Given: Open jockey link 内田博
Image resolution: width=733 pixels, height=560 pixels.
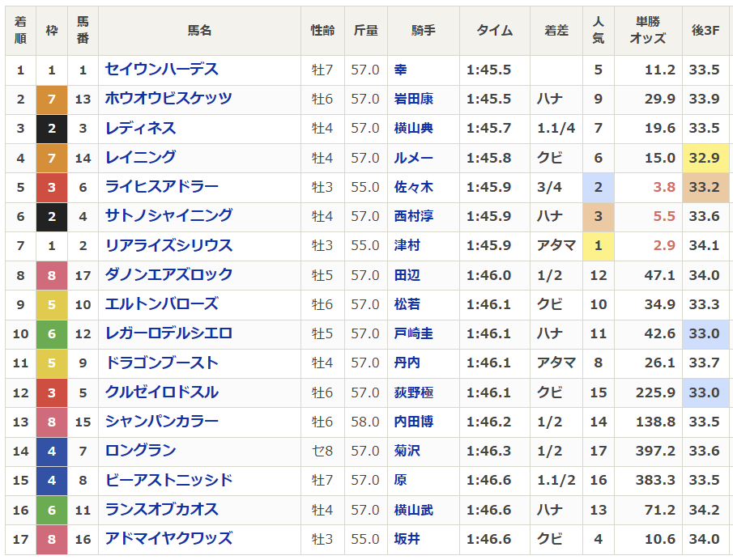Looking at the screenshot, I should (x=413, y=422).
